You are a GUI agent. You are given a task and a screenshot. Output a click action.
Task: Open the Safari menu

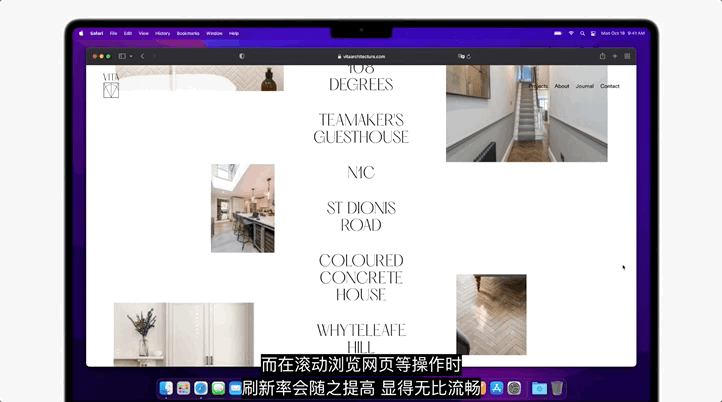(x=96, y=33)
